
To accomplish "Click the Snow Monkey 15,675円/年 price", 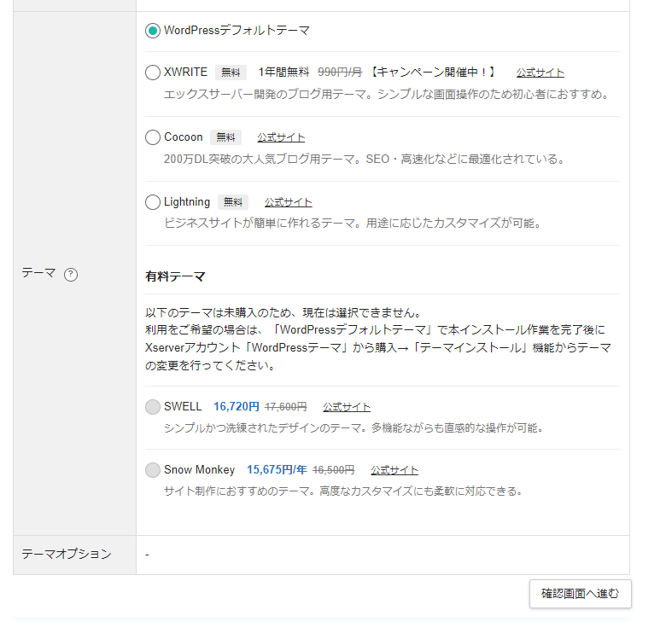I will pyautogui.click(x=277, y=470).
